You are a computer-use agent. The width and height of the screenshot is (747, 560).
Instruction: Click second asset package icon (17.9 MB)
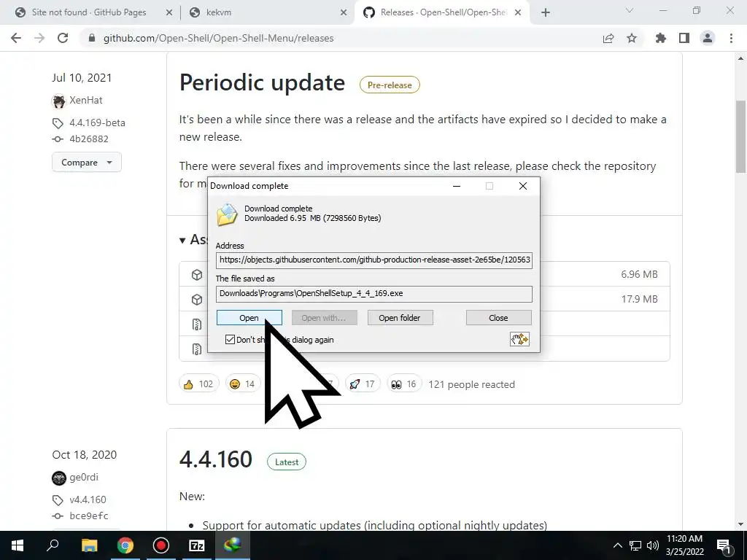point(197,300)
